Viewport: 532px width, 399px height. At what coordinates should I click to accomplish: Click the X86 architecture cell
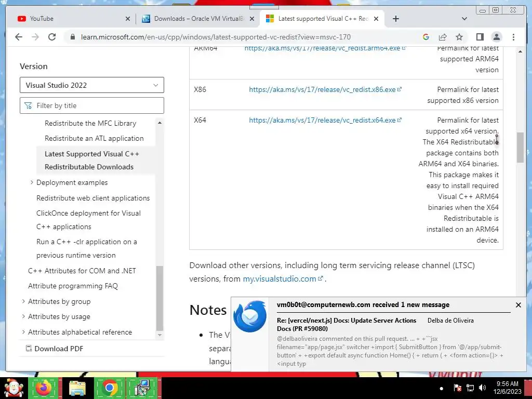tap(200, 89)
